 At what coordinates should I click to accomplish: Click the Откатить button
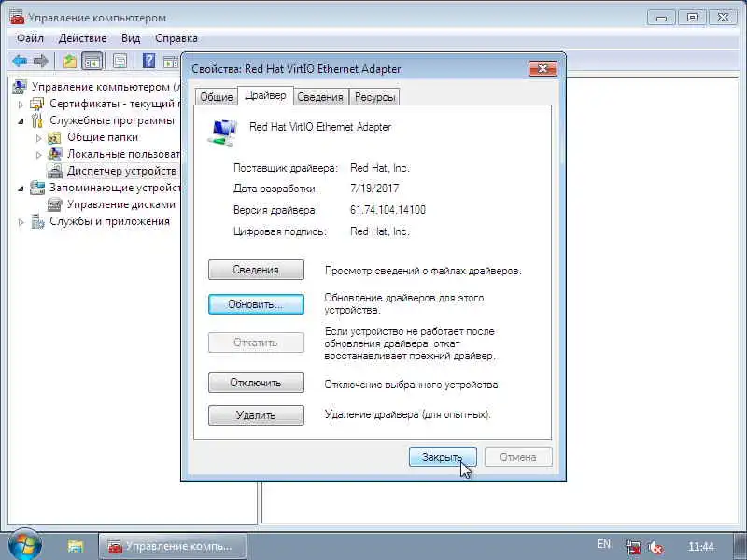coord(256,343)
